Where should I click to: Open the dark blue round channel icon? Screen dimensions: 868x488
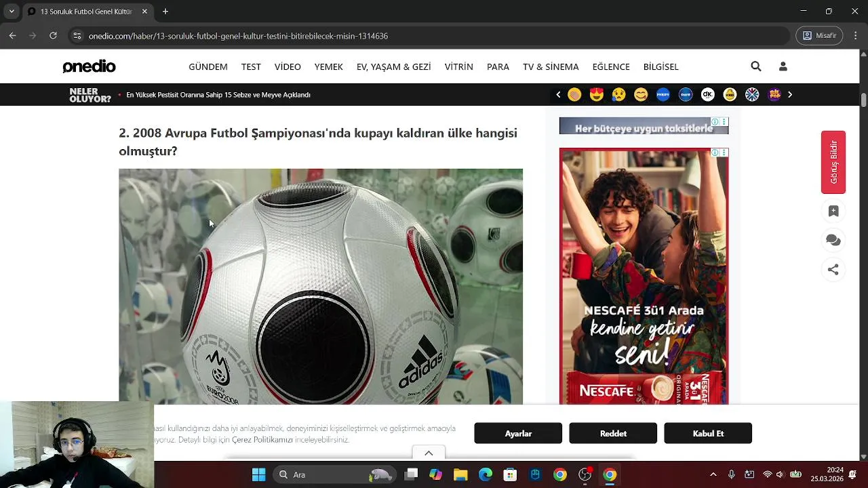tap(686, 95)
